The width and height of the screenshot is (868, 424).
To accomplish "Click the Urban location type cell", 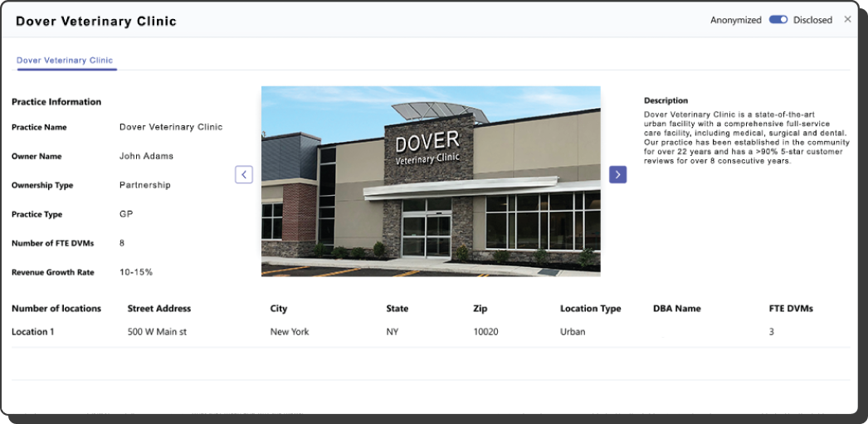I will pyautogui.click(x=573, y=332).
